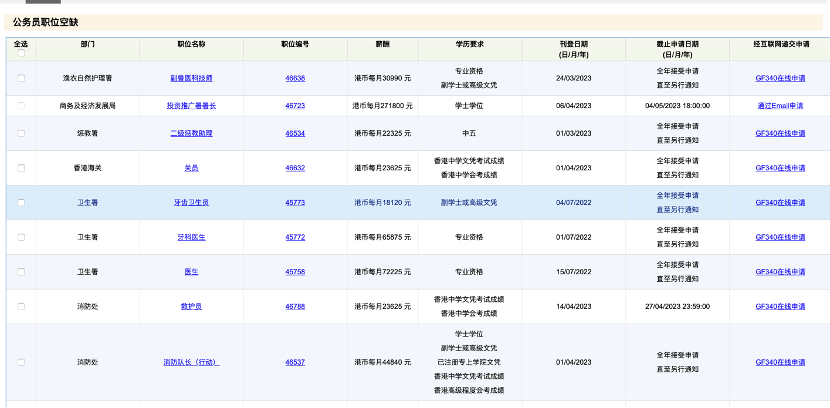
Task: Click GF340在线申请 for 渔农自然护理署 job
Action: (x=780, y=77)
